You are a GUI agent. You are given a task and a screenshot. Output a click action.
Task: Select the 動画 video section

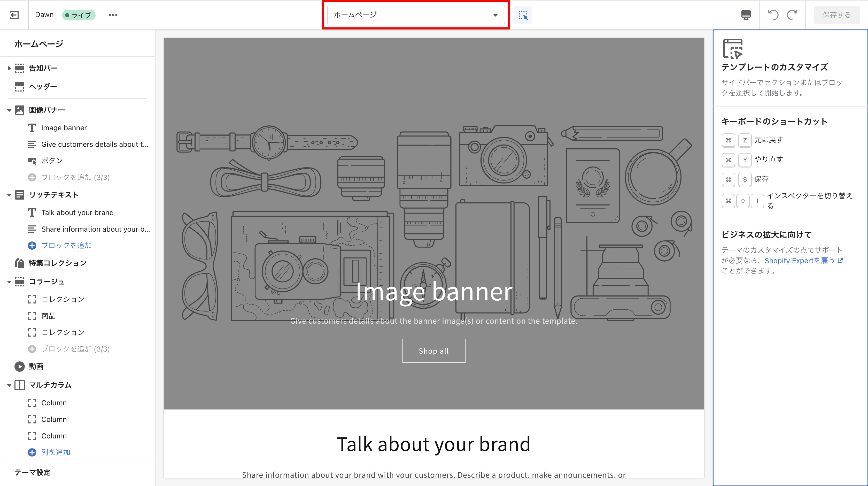[x=36, y=366]
